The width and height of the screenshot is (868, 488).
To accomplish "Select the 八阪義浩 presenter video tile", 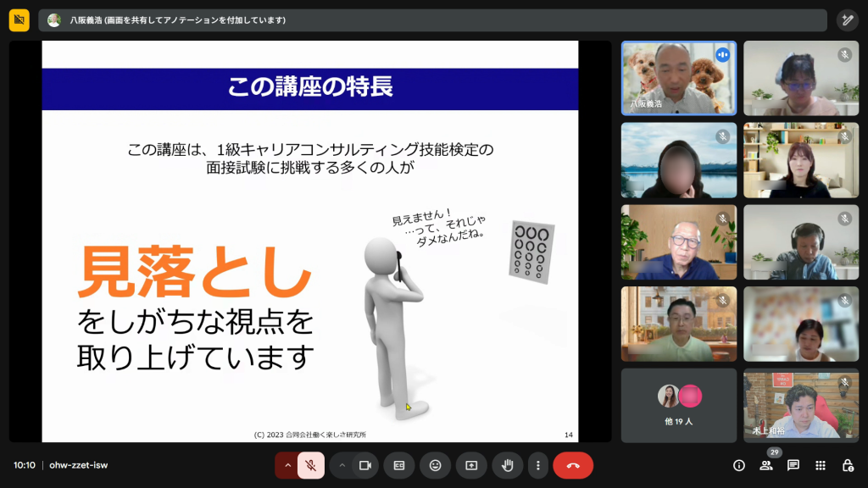I will 678,78.
